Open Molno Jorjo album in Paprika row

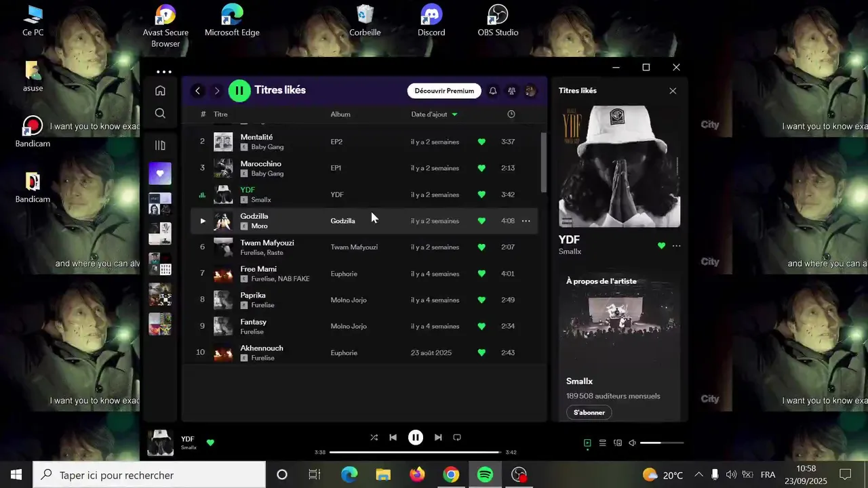point(349,300)
